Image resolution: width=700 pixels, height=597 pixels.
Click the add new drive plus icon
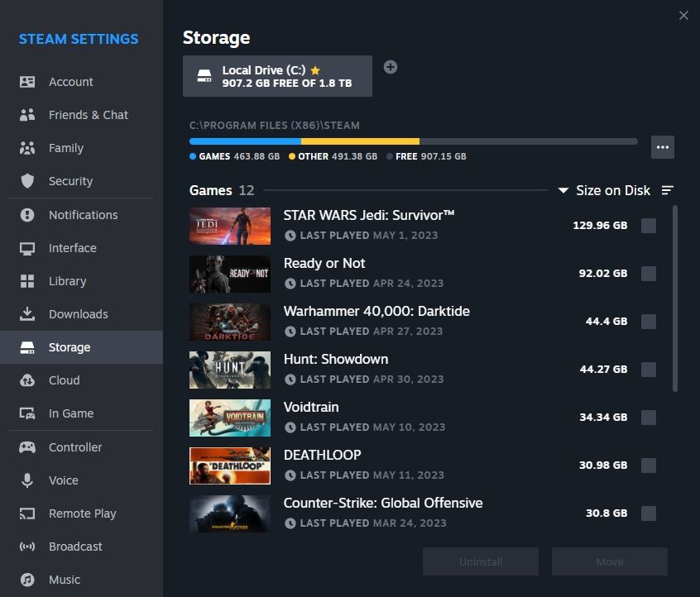pyautogui.click(x=390, y=67)
